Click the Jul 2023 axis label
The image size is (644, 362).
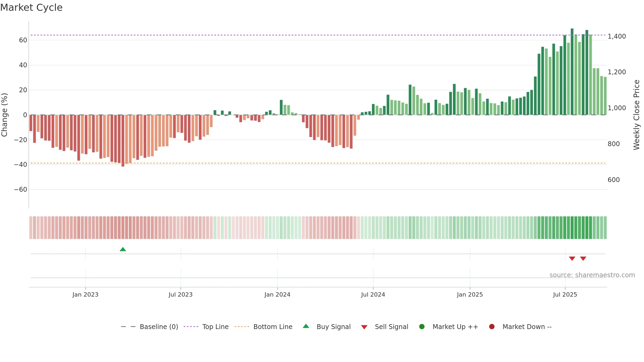click(x=181, y=295)
